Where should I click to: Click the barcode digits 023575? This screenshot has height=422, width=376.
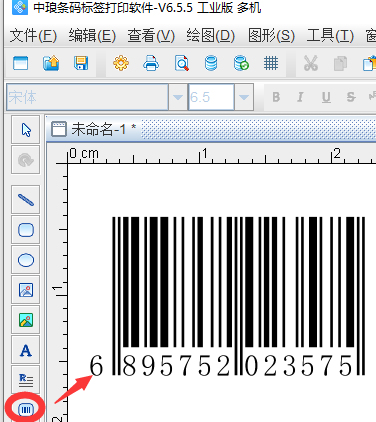click(299, 366)
